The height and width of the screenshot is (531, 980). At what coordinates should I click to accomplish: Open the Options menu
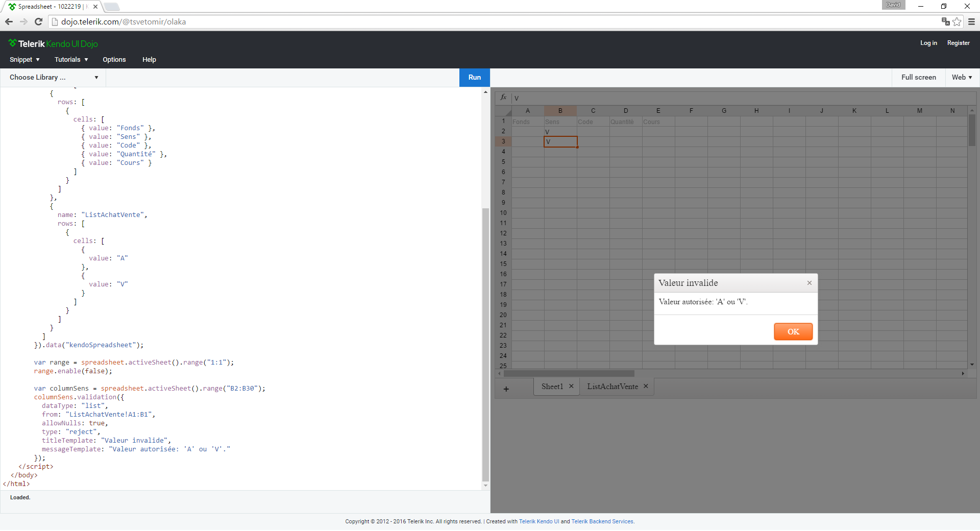coord(114,60)
